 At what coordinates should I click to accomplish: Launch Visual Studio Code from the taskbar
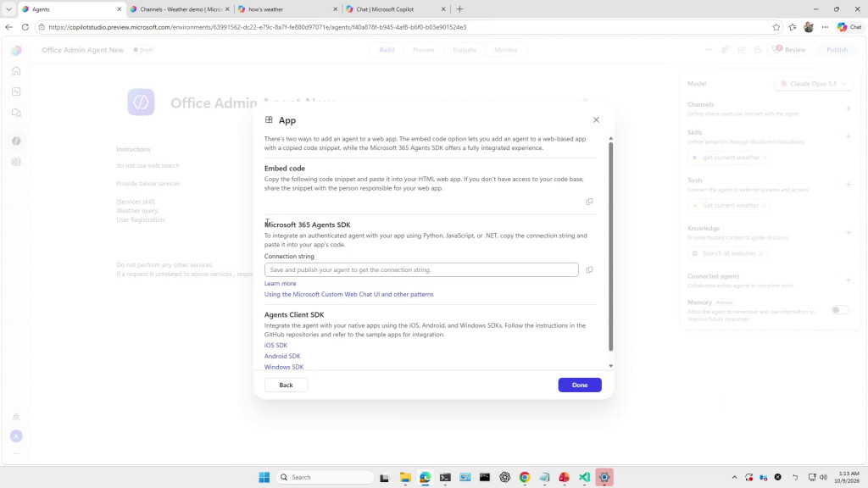coord(584,477)
